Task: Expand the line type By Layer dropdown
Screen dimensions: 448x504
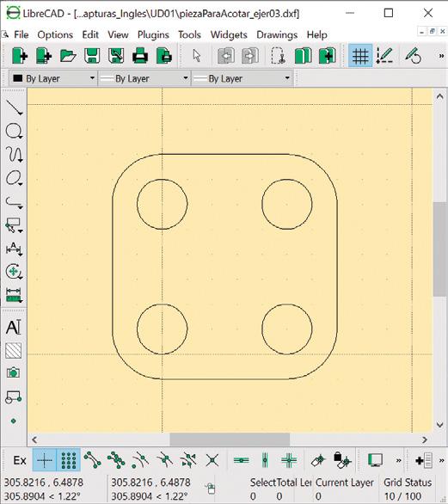Action: coord(242,78)
